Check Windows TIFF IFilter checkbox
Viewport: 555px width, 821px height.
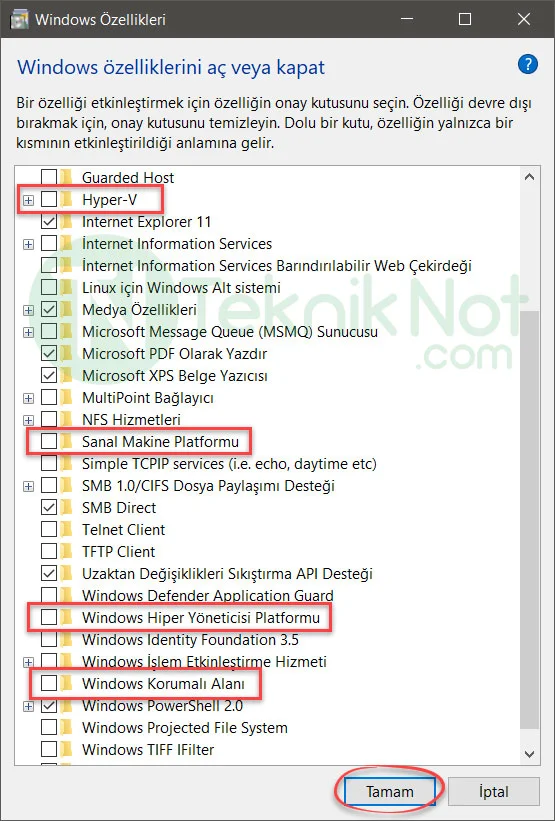[x=49, y=749]
